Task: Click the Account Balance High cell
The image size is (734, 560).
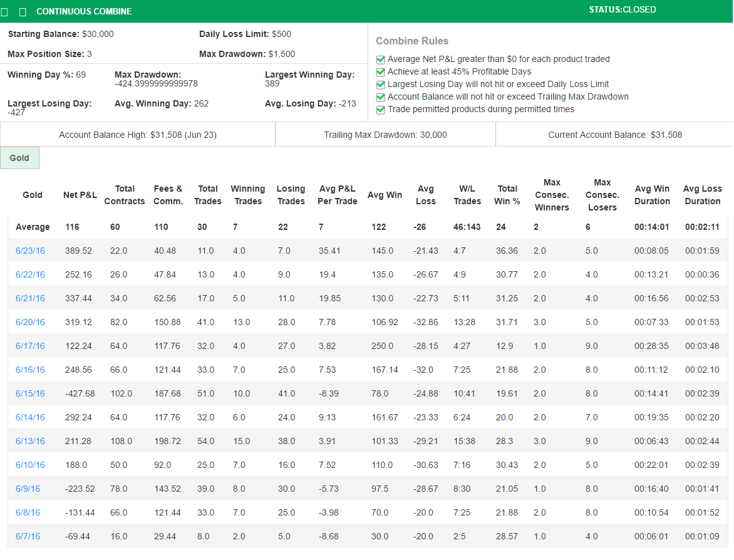Action: [x=138, y=135]
